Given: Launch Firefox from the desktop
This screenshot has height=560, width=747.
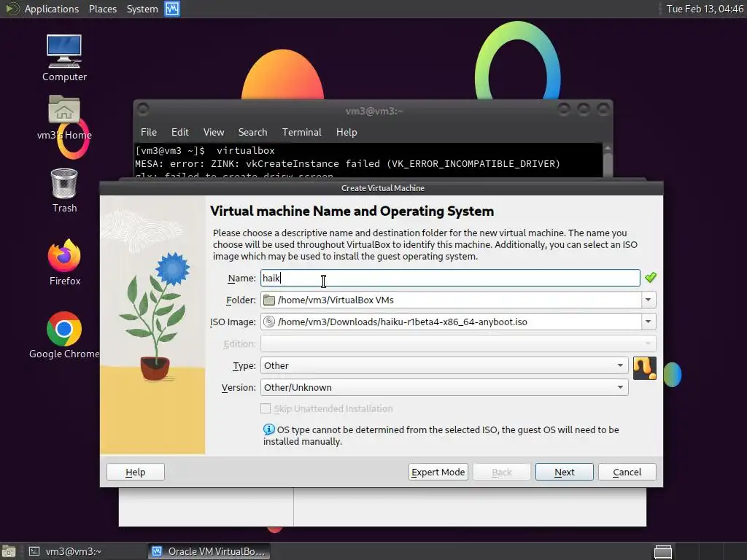Looking at the screenshot, I should coord(64,262).
